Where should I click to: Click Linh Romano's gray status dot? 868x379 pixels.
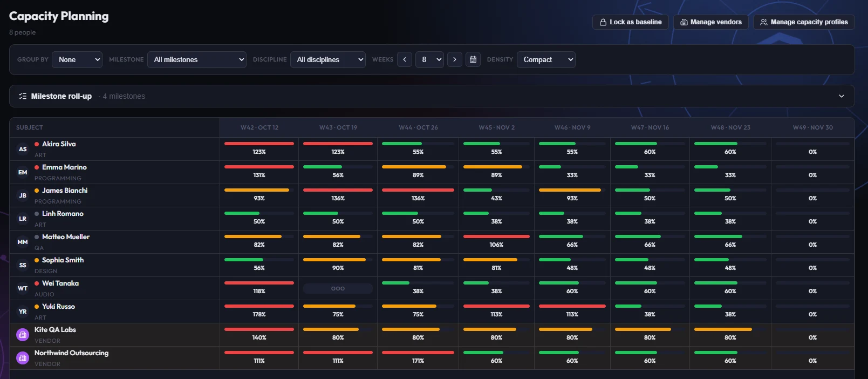[x=37, y=214]
